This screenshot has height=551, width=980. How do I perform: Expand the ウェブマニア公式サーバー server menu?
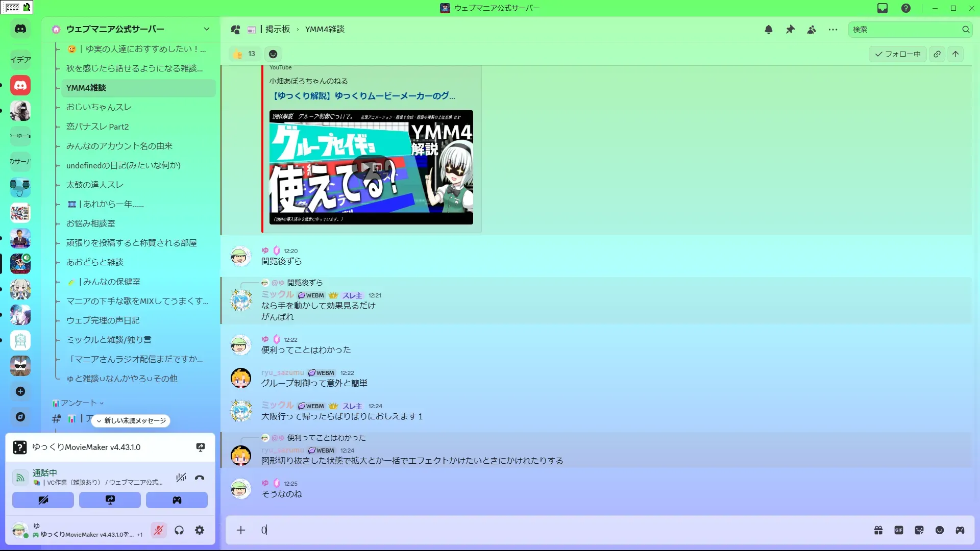coord(206,29)
